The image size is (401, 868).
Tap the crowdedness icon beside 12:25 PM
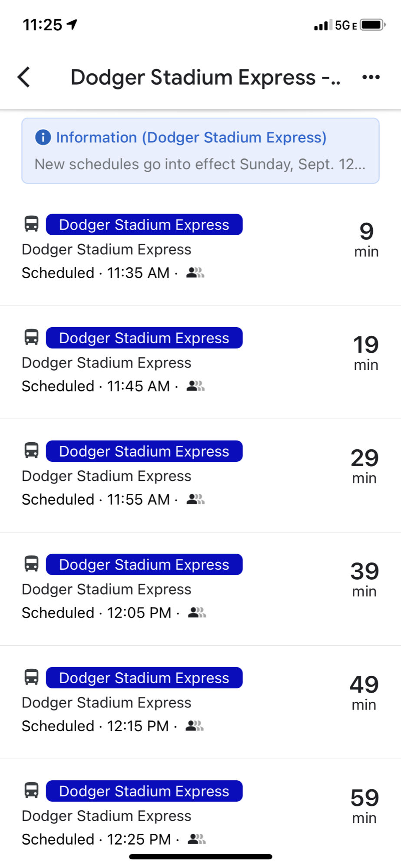pos(196,839)
